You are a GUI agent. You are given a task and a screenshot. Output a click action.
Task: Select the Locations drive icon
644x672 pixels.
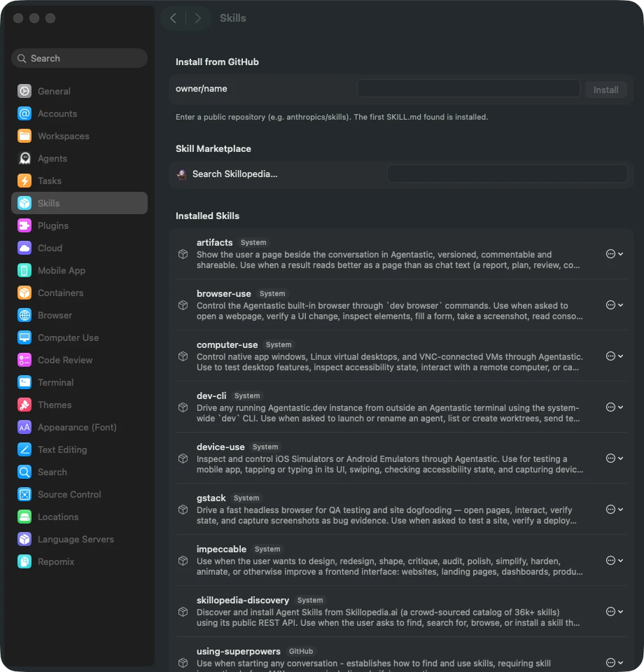[24, 517]
